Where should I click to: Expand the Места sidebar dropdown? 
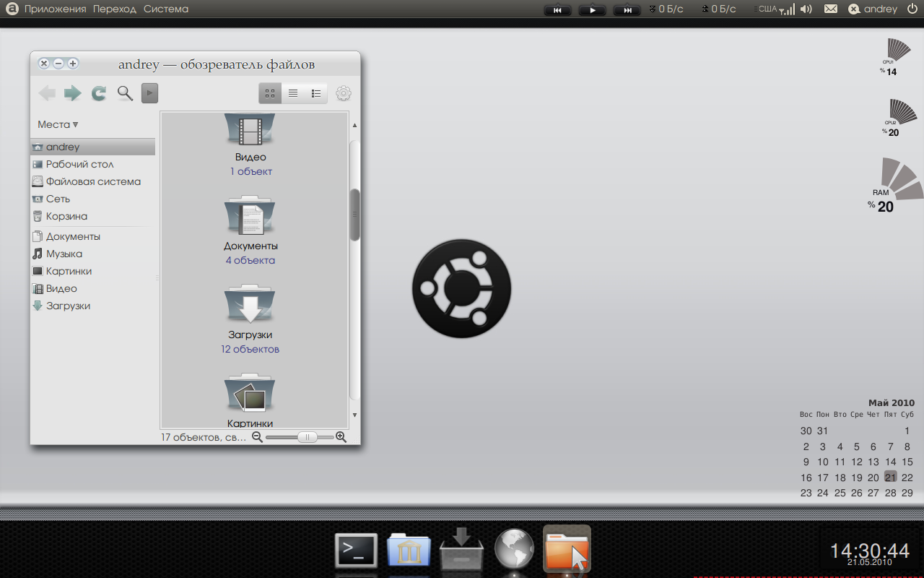[x=58, y=124]
